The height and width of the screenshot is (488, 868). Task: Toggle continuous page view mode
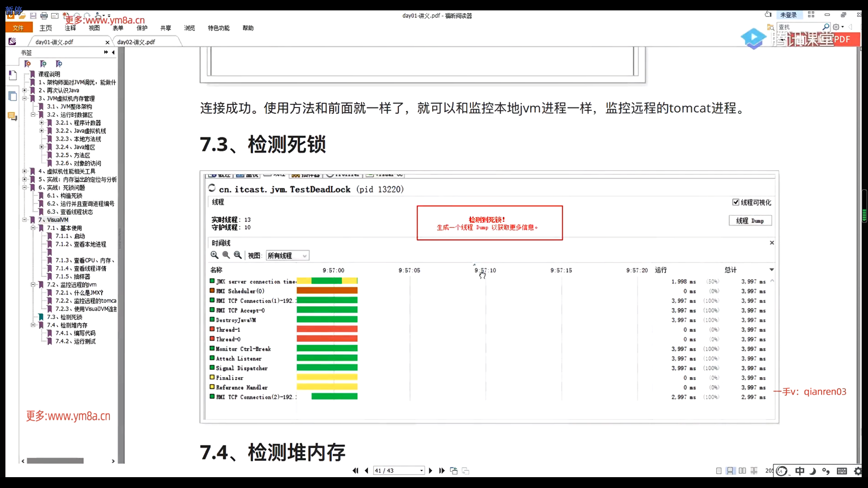[730, 471]
